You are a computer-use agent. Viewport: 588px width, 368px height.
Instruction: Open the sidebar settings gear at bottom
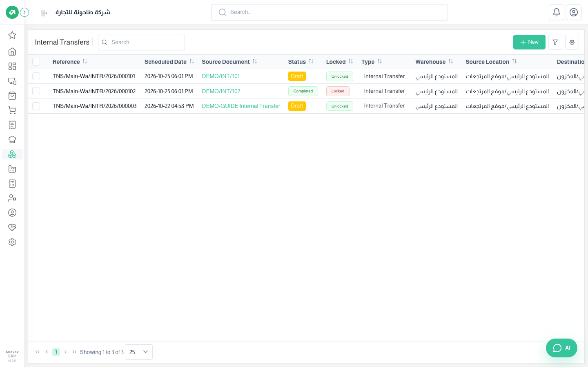12,242
